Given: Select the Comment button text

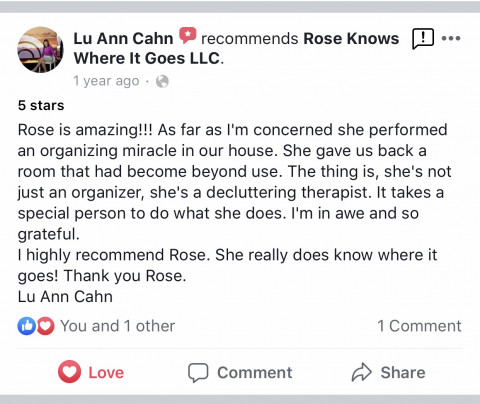Looking at the screenshot, I should coord(255,372).
